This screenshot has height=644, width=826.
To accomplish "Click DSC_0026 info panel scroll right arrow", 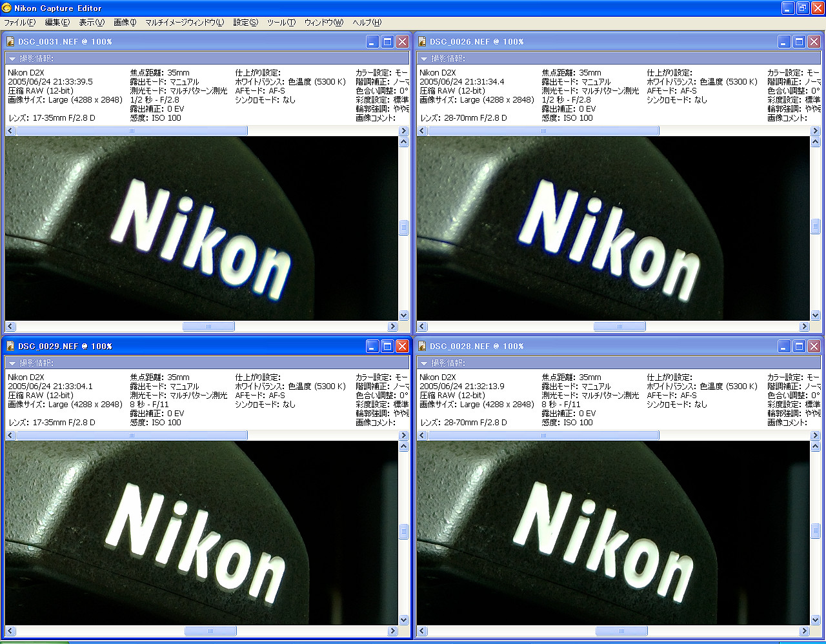I will 816,131.
